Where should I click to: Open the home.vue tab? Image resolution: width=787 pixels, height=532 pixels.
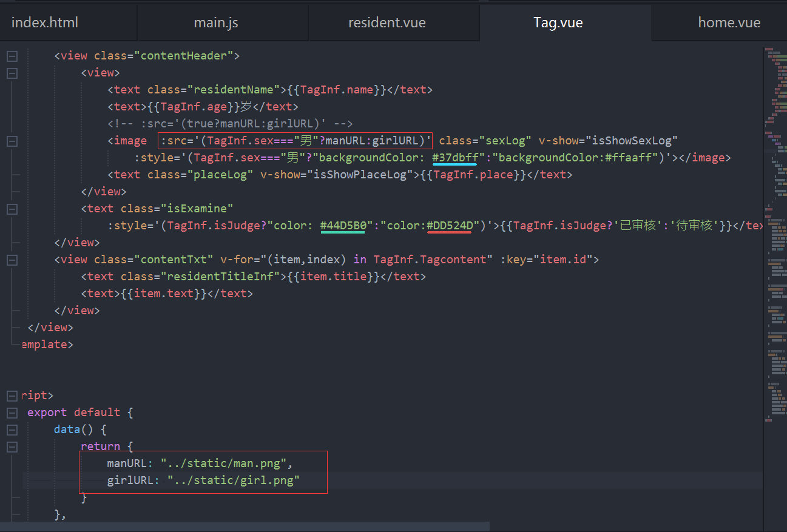(729, 23)
